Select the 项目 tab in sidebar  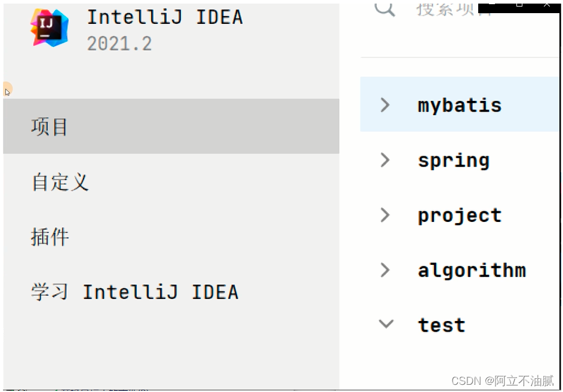[50, 127]
